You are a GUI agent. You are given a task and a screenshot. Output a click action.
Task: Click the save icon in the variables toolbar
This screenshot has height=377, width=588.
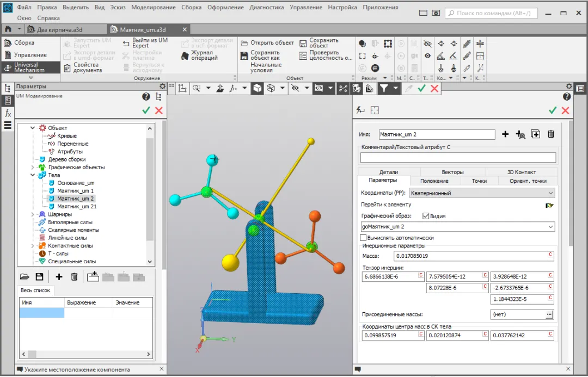point(39,277)
